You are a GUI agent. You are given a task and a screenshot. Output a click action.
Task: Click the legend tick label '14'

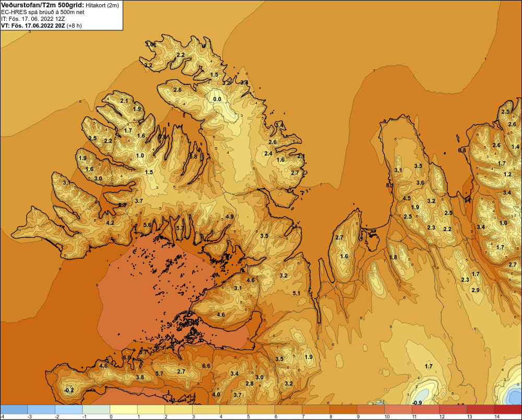point(497,417)
